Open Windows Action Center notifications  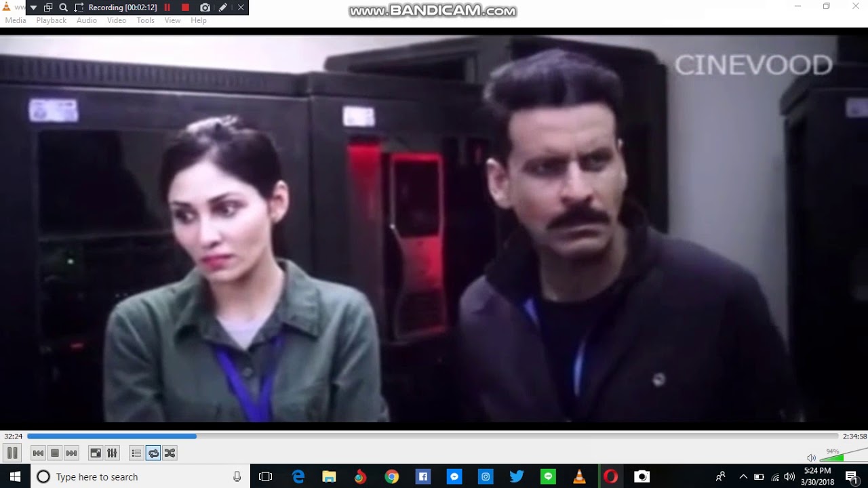(x=852, y=476)
